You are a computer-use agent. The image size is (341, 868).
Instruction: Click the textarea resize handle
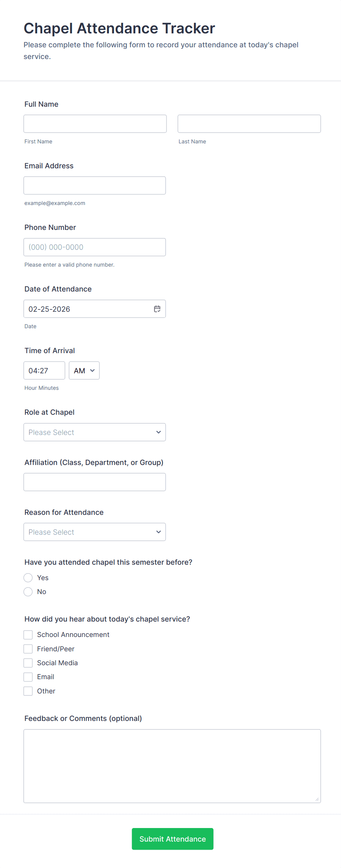point(317,799)
